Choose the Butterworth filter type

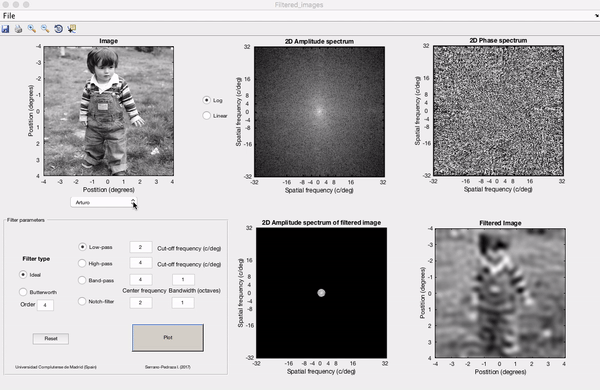[23, 292]
